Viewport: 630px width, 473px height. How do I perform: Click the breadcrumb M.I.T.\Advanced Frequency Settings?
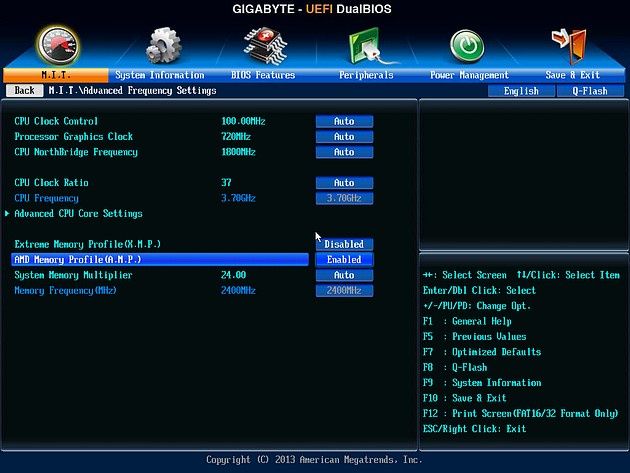tap(132, 90)
